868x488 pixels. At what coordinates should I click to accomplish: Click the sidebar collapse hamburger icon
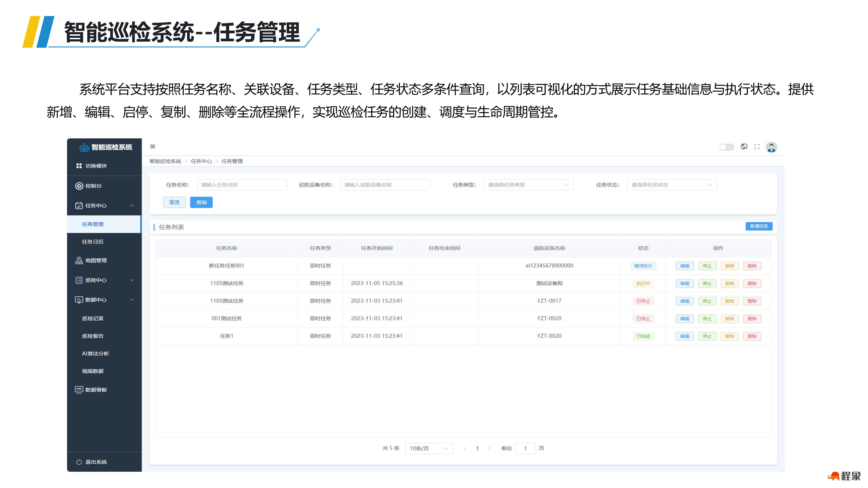[x=153, y=146]
